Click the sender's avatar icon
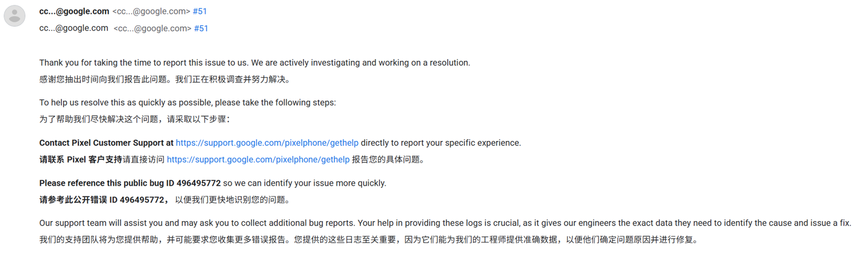Image resolution: width=868 pixels, height=255 pixels. [x=14, y=16]
